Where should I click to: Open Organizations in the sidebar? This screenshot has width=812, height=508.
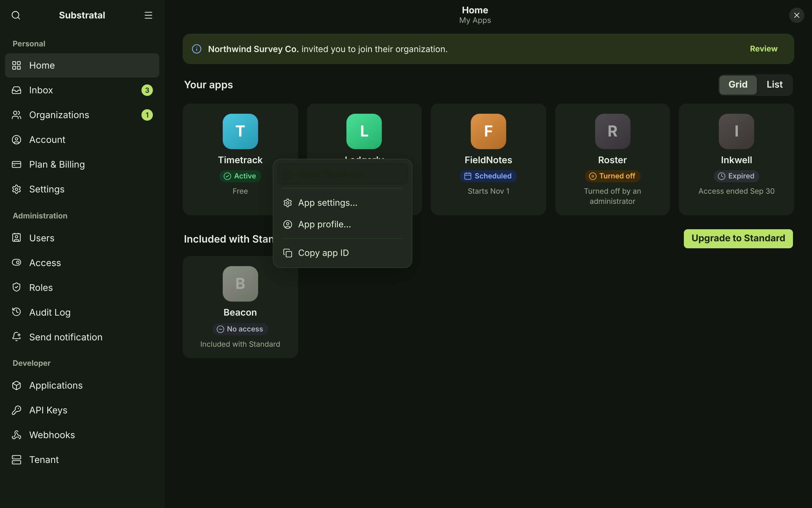(82, 115)
